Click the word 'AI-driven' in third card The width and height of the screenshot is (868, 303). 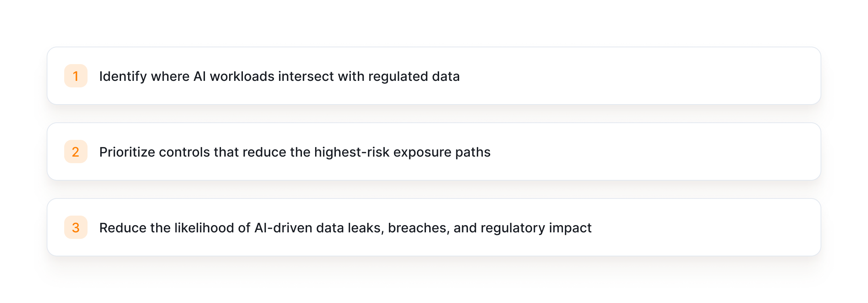pyautogui.click(x=283, y=228)
